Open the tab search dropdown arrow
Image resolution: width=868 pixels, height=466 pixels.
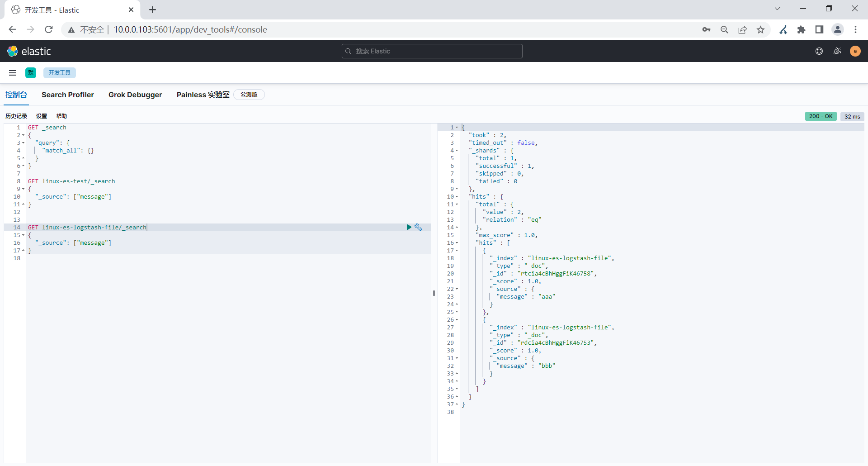(x=777, y=8)
